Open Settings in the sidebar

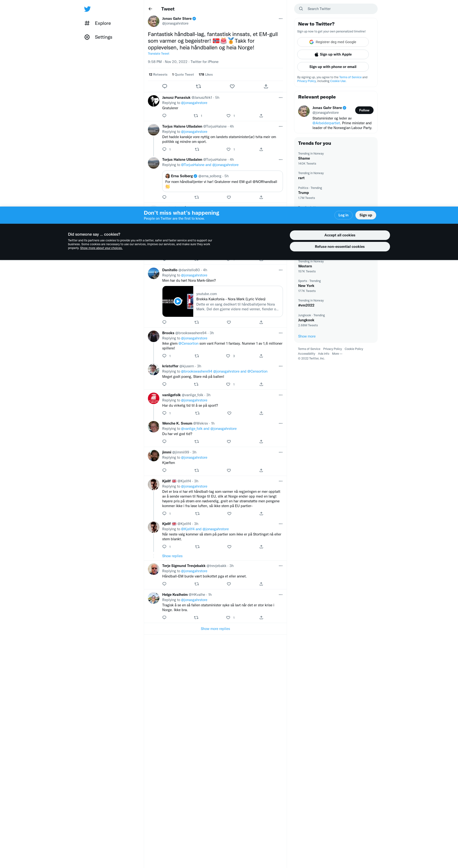(99, 37)
